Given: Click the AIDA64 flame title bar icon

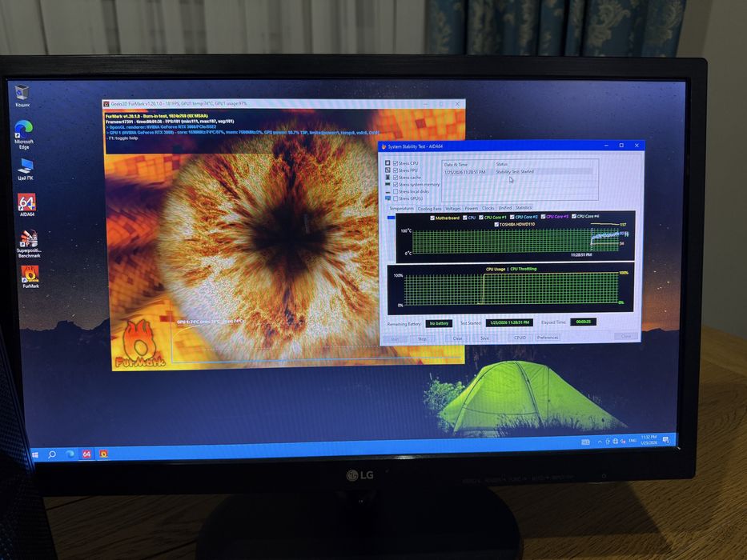Looking at the screenshot, I should tap(384, 146).
